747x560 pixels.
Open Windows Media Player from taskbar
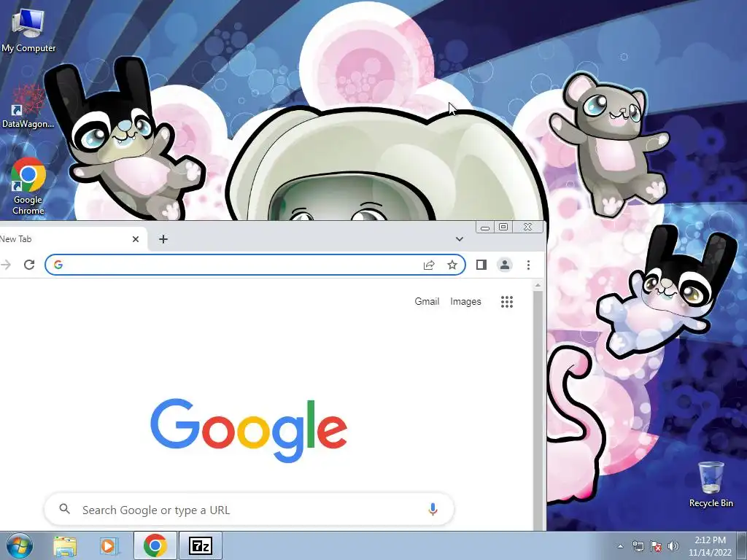click(x=109, y=546)
